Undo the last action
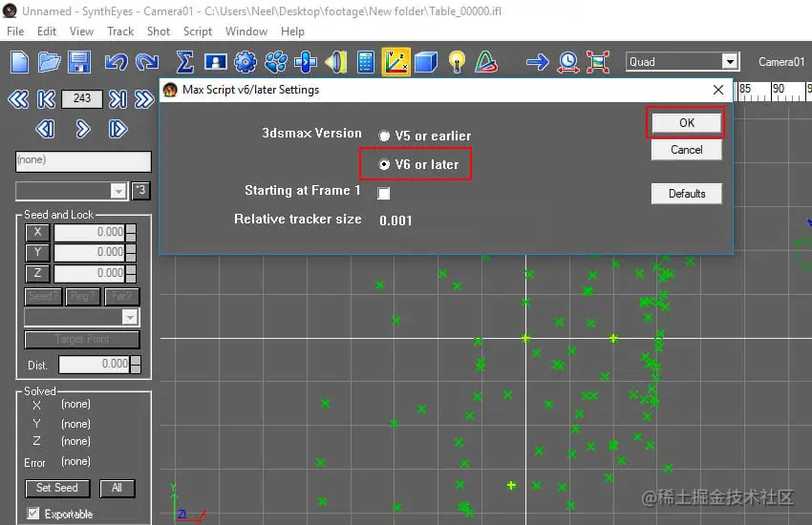 (116, 62)
